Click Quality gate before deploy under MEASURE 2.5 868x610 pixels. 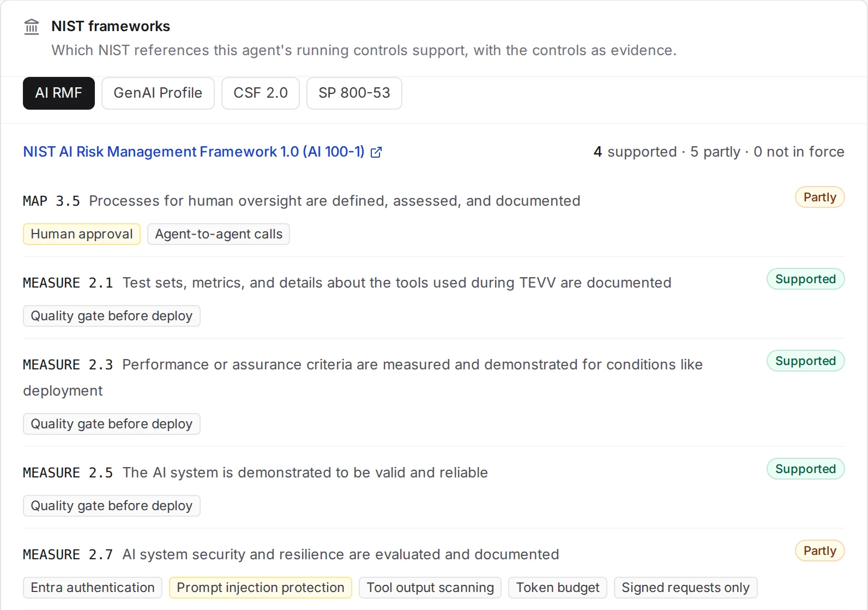click(112, 506)
